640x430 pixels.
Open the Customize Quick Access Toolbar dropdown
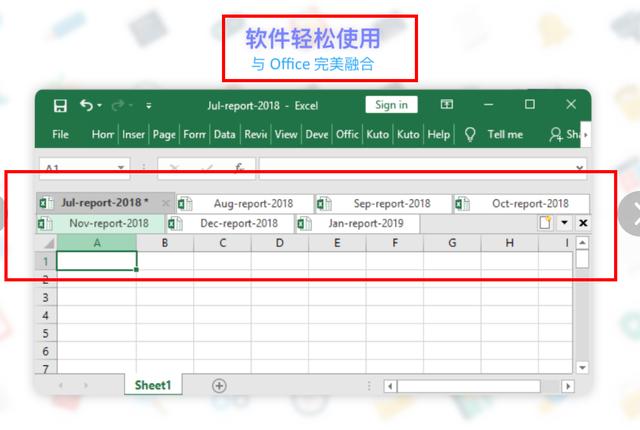149,105
